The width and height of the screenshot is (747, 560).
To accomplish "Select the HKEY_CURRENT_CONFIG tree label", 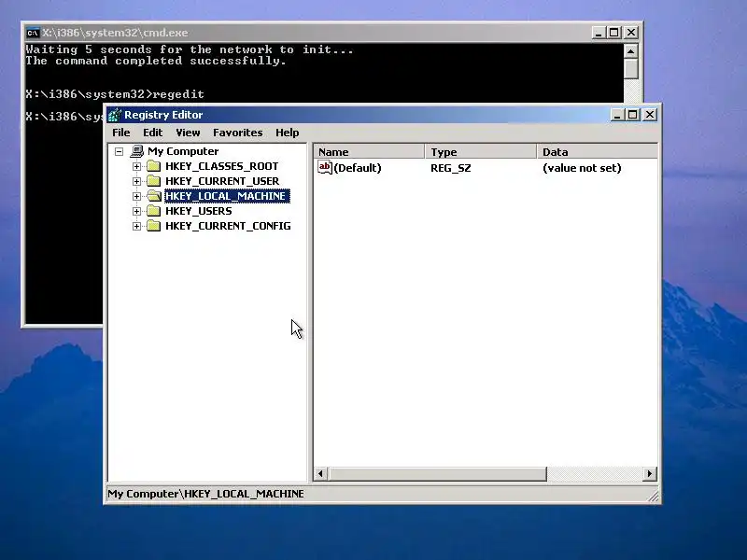I will (228, 226).
